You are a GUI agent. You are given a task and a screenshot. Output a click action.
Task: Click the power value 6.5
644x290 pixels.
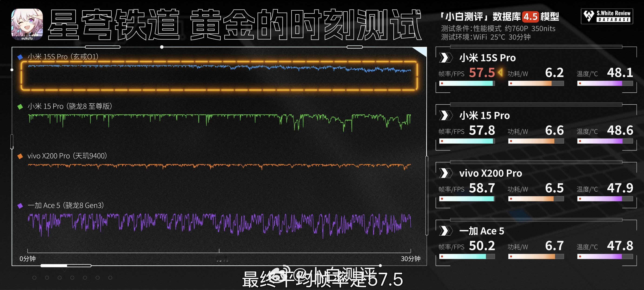(x=554, y=188)
